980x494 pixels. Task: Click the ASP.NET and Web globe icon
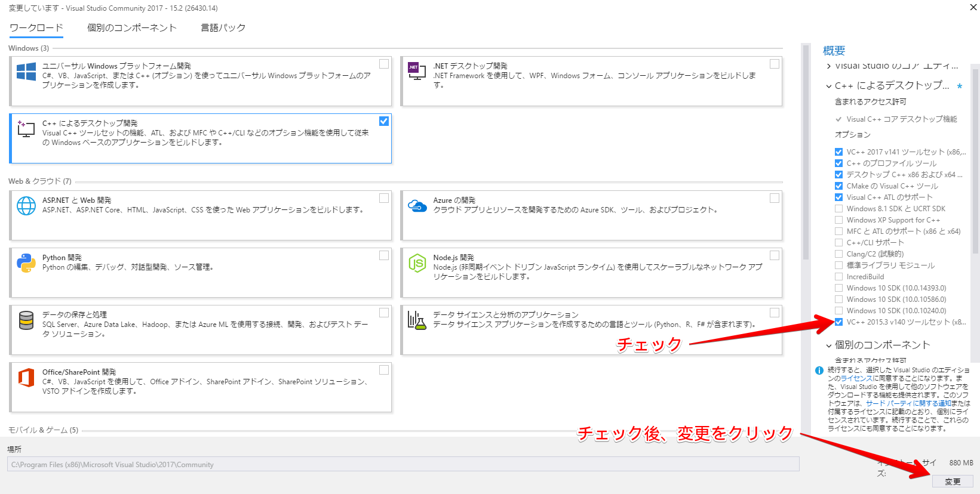(x=26, y=206)
